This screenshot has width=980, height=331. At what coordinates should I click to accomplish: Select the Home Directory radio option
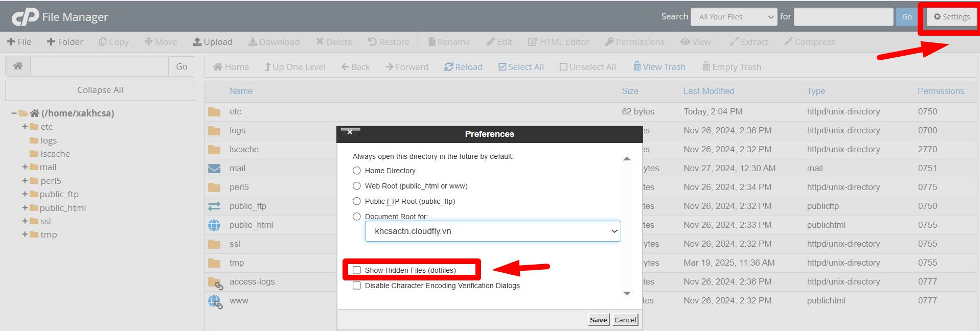pos(357,171)
